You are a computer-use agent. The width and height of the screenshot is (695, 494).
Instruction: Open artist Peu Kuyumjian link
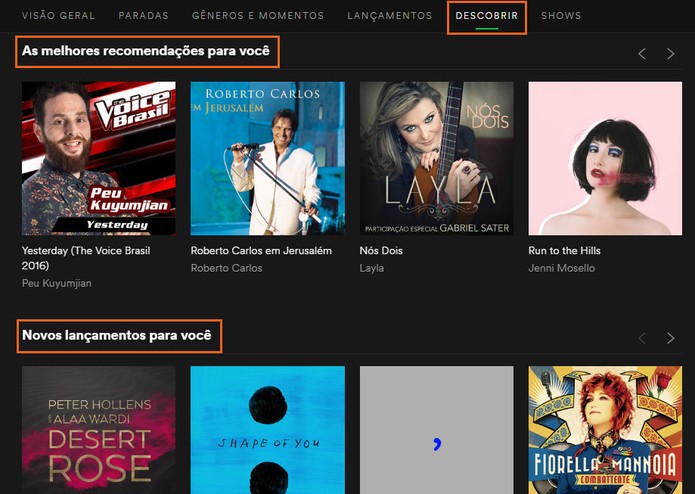click(x=57, y=283)
